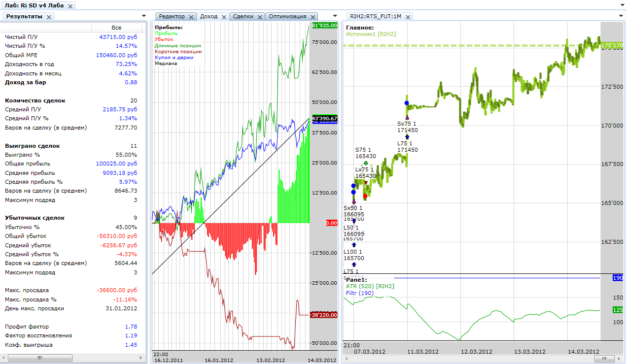Viewport: 626px width, 364px height.
Task: Select the Результаты panel tab
Action: point(24,16)
